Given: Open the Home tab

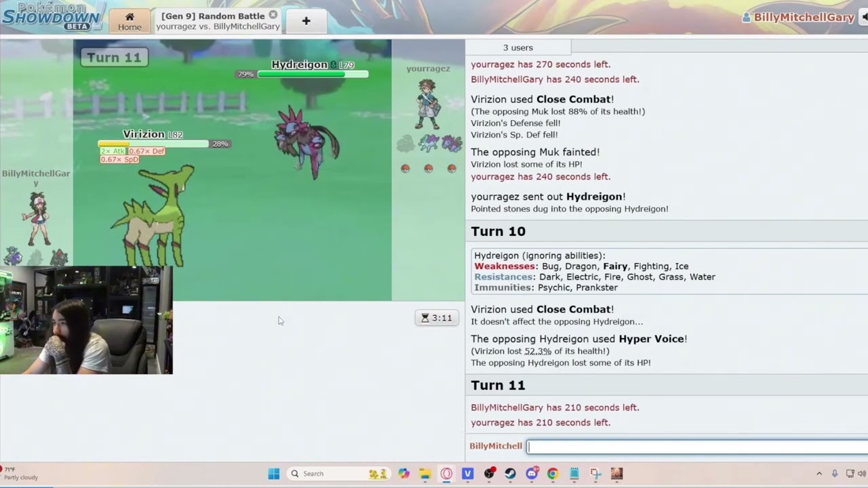Looking at the screenshot, I should pos(130,21).
